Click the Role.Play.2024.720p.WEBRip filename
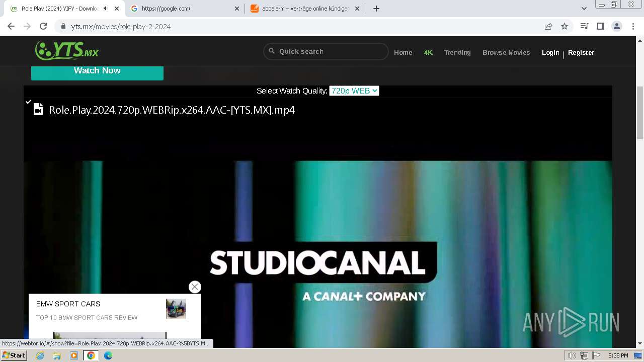The image size is (644, 362). [172, 110]
